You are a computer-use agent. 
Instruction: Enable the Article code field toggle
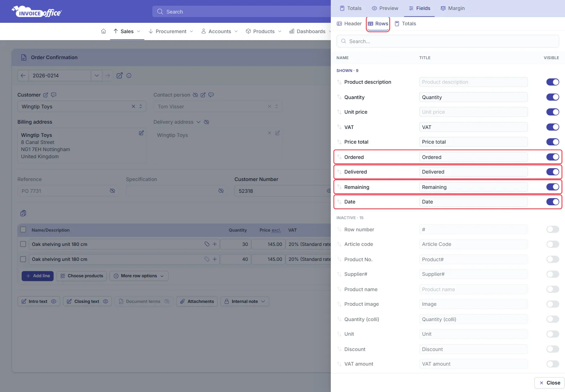point(553,244)
